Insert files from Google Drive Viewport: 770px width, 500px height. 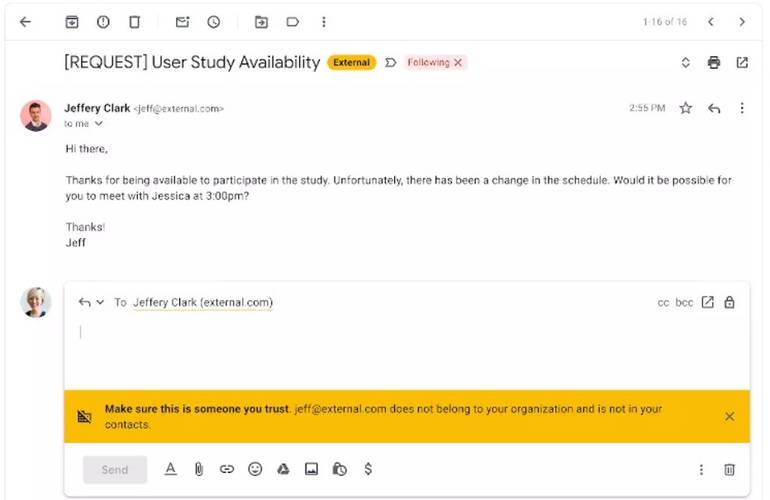[x=283, y=470]
